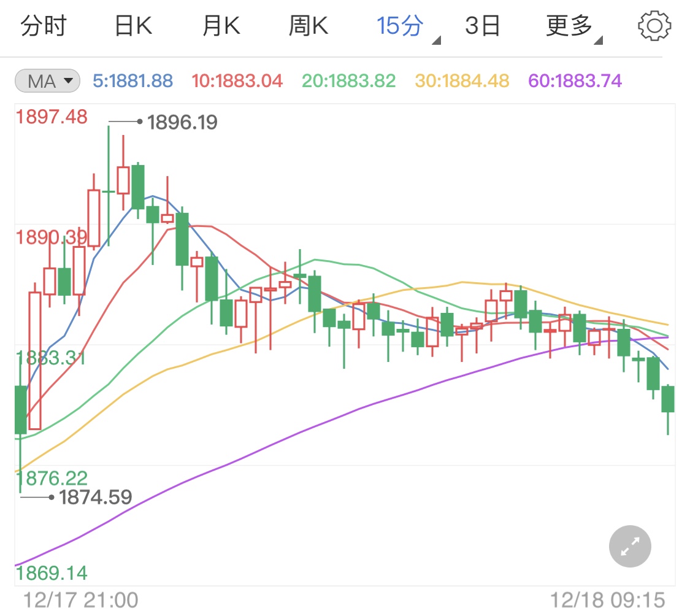Open the 周K weekly chart view

[x=309, y=25]
